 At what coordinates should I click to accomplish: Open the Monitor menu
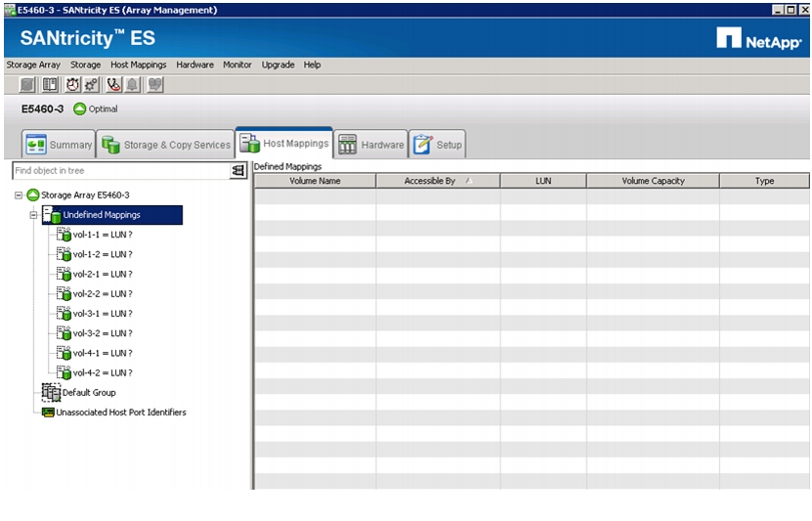coord(237,65)
